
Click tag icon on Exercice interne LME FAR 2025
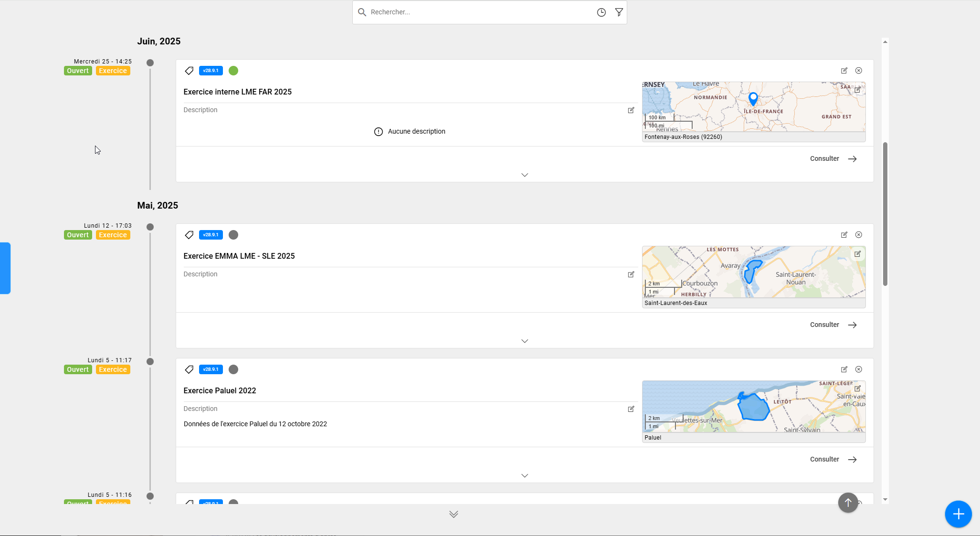pyautogui.click(x=189, y=71)
